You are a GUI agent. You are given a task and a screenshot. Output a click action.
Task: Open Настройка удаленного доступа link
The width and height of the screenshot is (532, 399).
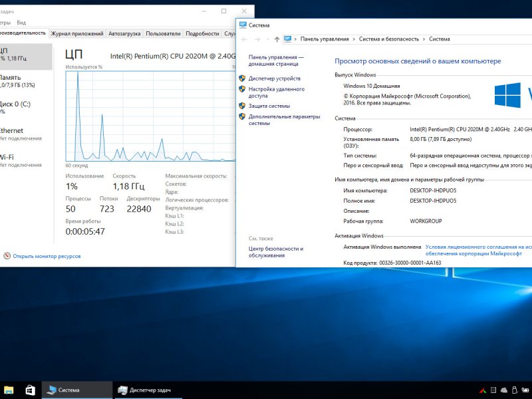(x=276, y=92)
